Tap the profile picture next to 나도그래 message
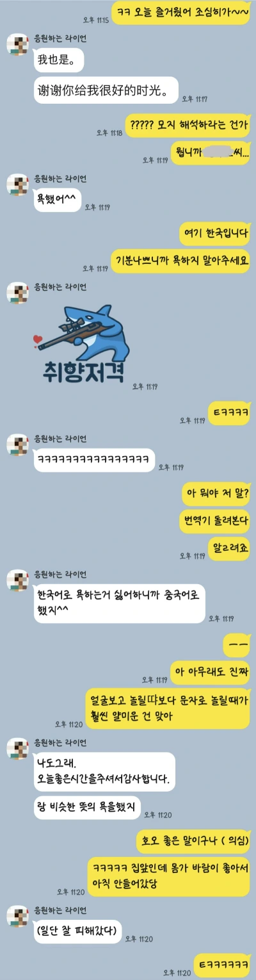256x980 pixels. (x=17, y=749)
